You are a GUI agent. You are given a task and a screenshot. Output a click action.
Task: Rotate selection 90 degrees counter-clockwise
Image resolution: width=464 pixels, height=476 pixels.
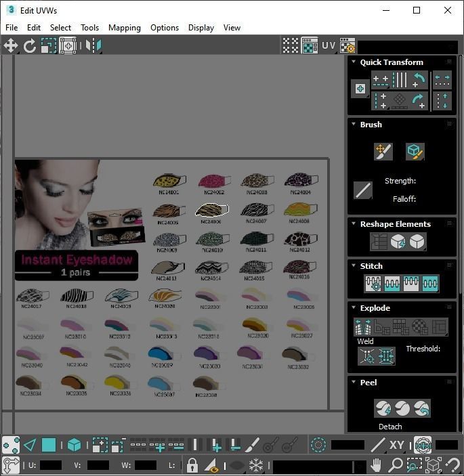[x=419, y=80]
